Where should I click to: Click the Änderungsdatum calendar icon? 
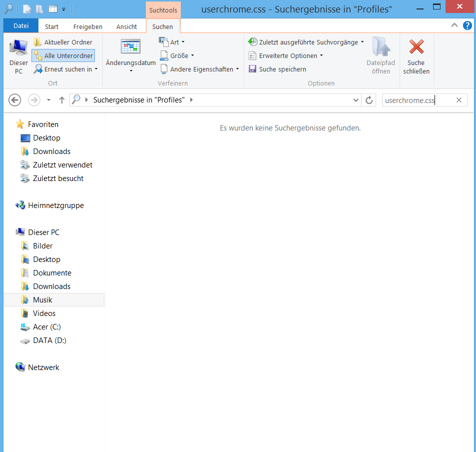[130, 46]
